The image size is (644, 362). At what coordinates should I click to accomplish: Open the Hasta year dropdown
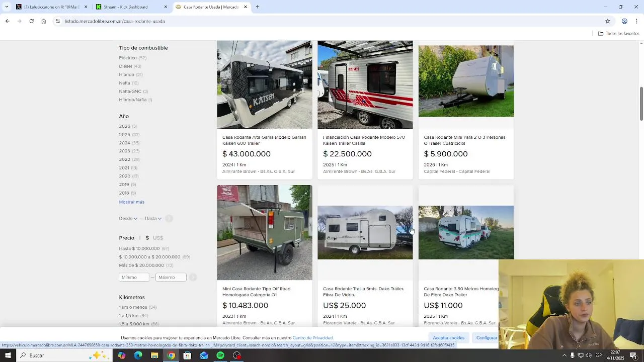153,218
